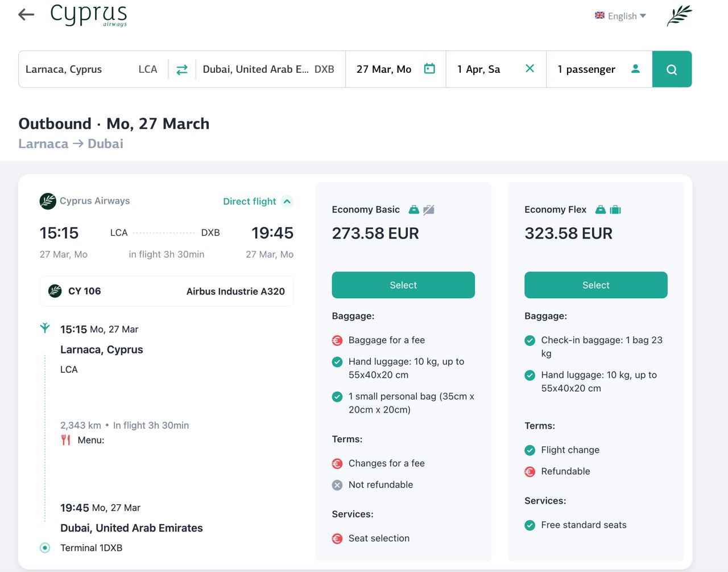Viewport: 728px width, 572px height.
Task: Click the olive branch logo top right
Action: (x=679, y=15)
